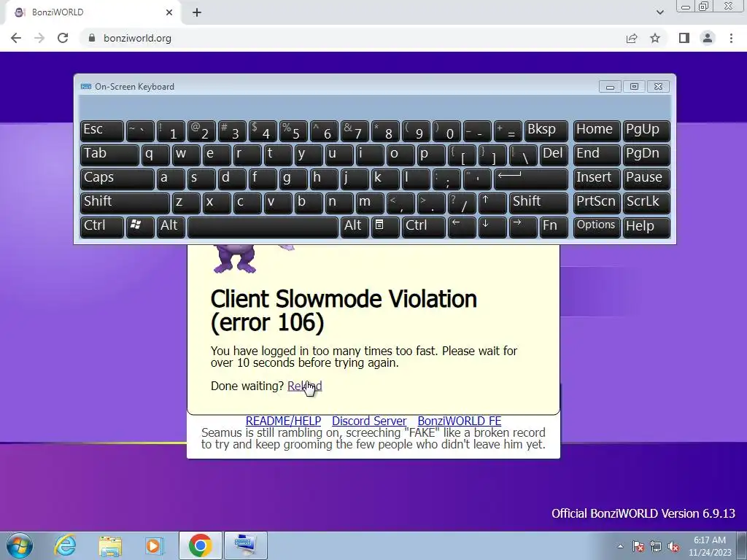Open Chrome side panel icon
The image size is (747, 560).
tap(684, 38)
